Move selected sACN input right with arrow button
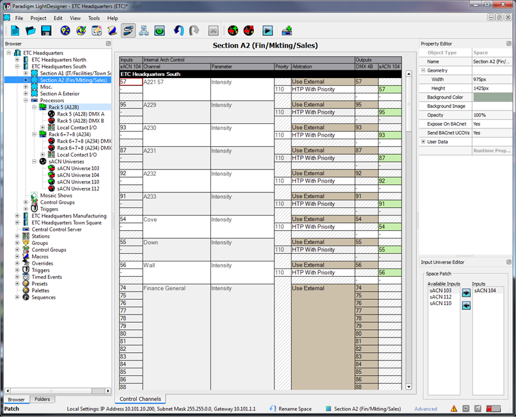516x420 pixels. point(466,293)
